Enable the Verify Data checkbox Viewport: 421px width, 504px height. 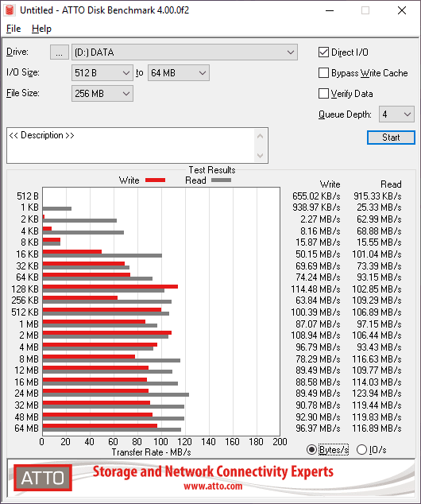click(323, 94)
